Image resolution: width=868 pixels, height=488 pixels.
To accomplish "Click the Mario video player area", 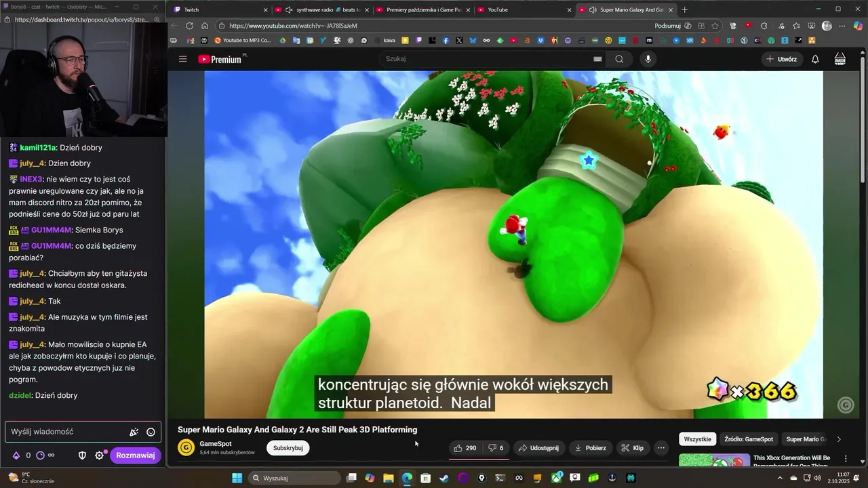I will [513, 244].
